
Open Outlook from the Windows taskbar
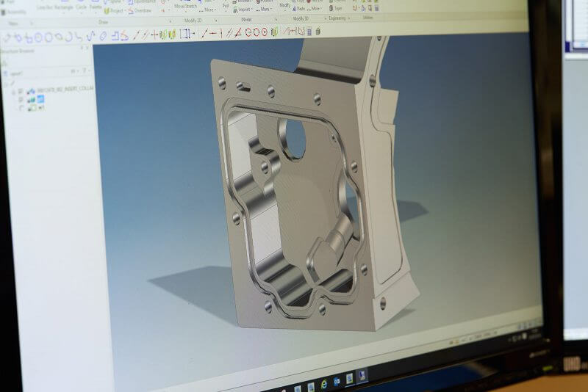point(337,381)
